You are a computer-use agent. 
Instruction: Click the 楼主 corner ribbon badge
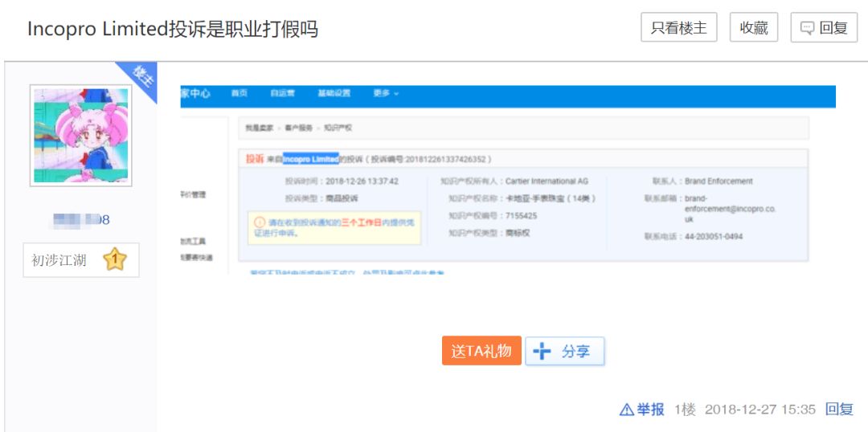click(x=142, y=77)
